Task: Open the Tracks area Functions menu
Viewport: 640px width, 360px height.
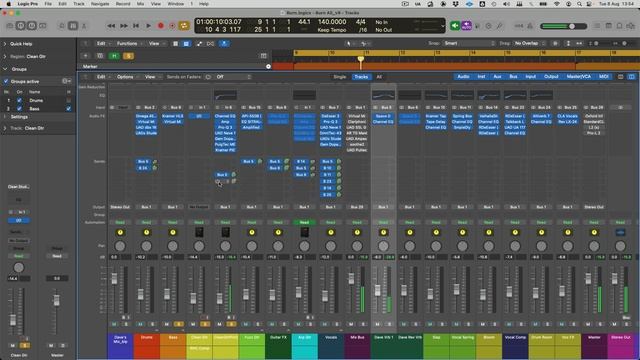Action: pos(129,44)
